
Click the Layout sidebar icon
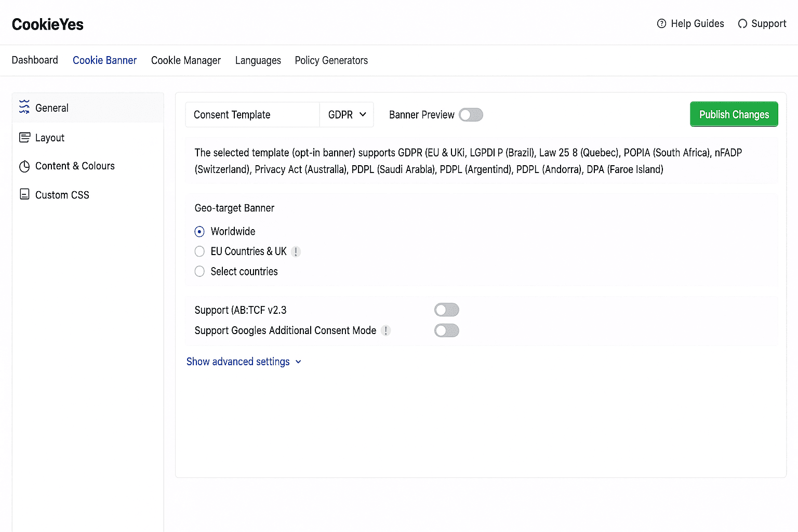coord(24,138)
